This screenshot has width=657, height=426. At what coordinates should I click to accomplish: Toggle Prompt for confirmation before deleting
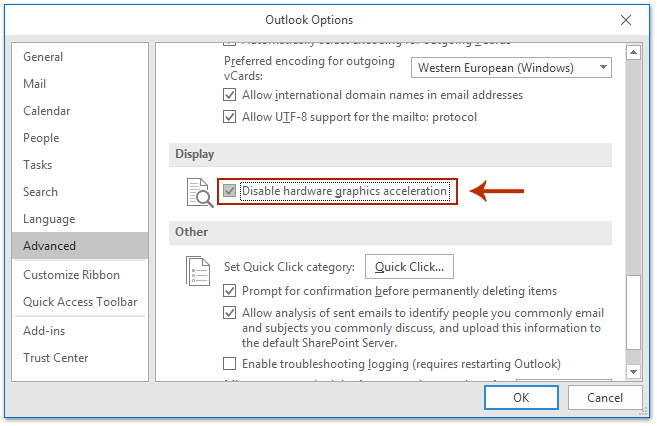[230, 291]
